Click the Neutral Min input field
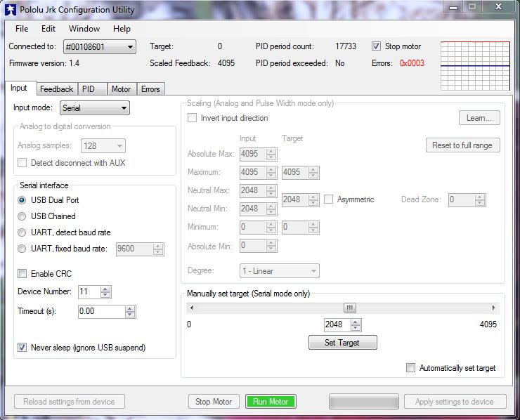The width and height of the screenshot is (520, 420). click(253, 209)
